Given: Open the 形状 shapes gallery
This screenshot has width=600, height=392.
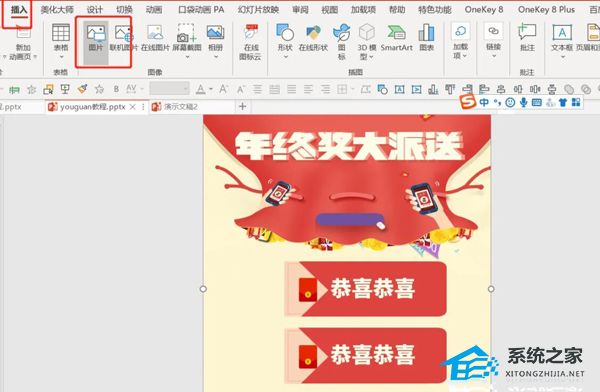Looking at the screenshot, I should [x=285, y=40].
